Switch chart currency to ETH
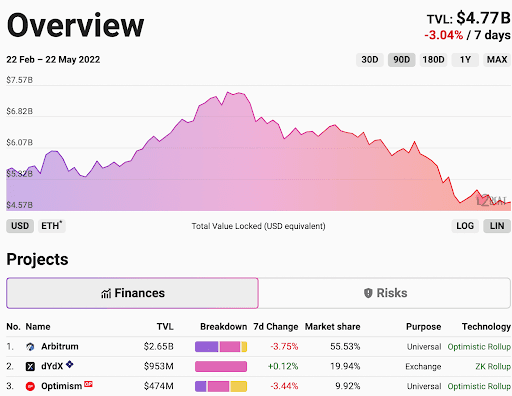 [x=51, y=226]
